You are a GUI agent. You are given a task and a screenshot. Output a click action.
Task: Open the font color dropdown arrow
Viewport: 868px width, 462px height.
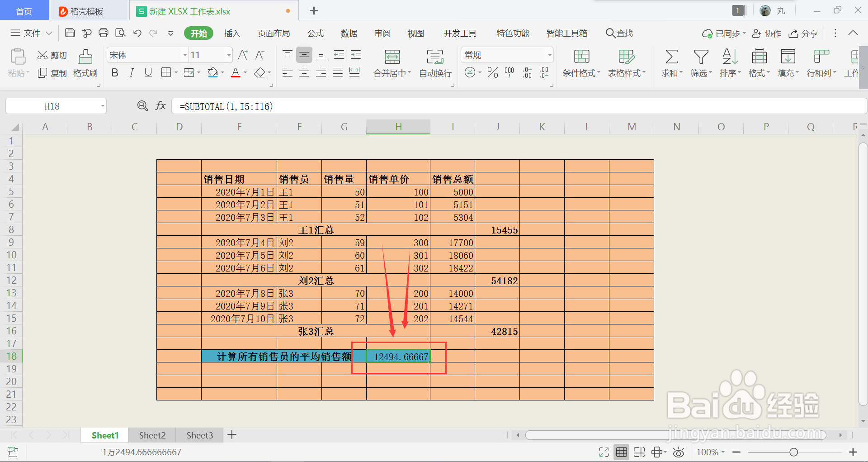click(x=245, y=73)
